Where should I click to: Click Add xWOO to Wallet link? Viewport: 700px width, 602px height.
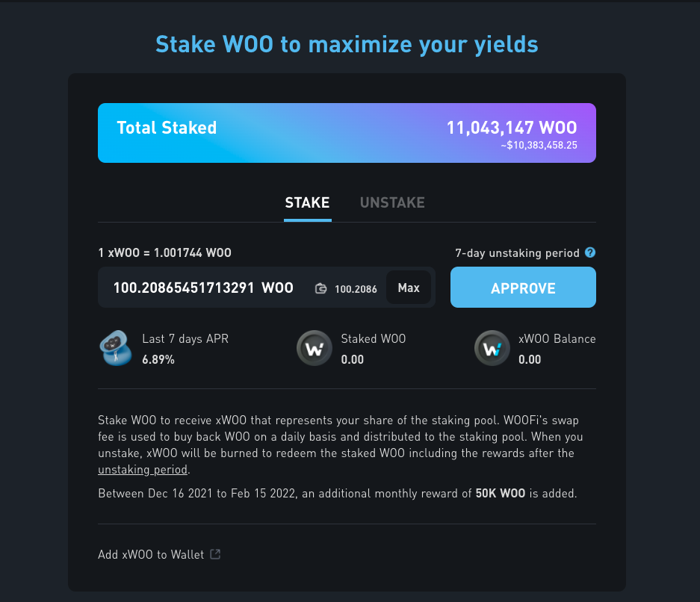tap(151, 554)
